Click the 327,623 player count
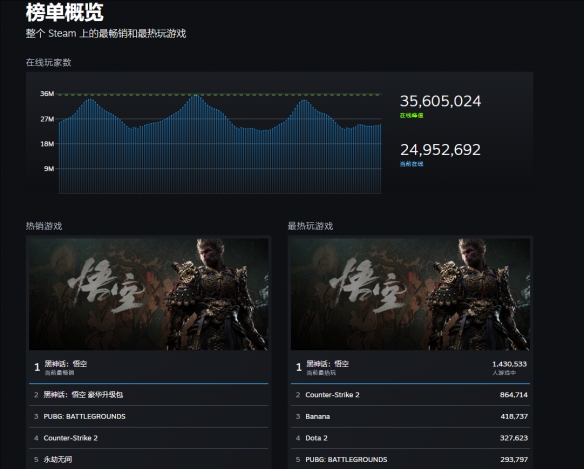 click(514, 438)
